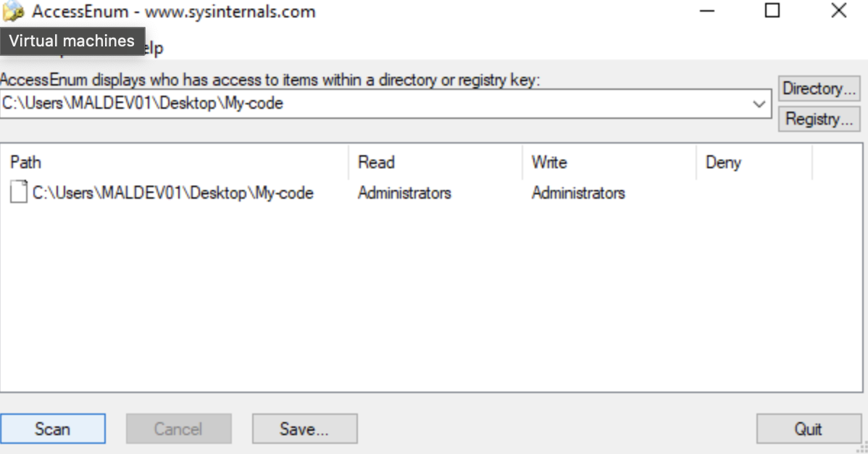Click the greyed-out Cancel button

tap(178, 429)
